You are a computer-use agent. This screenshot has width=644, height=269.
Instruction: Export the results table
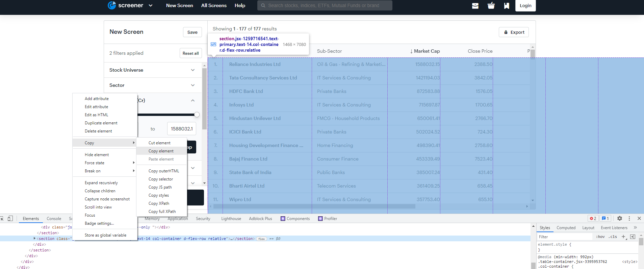pyautogui.click(x=514, y=32)
